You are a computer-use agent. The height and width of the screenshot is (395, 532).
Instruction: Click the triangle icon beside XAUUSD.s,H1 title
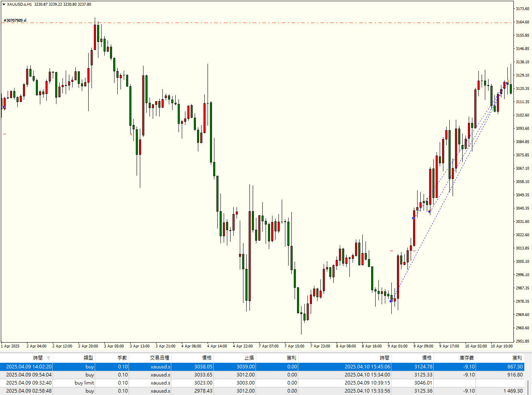(4, 4)
